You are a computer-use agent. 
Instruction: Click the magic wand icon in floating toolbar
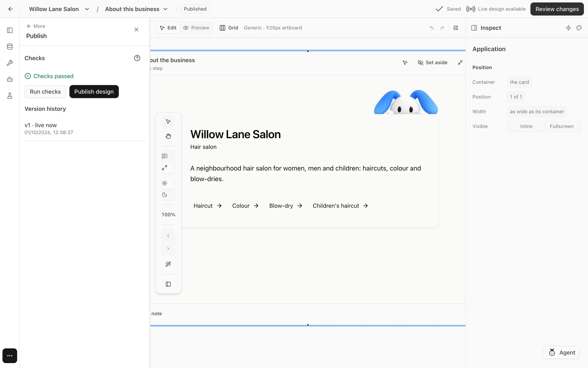(x=168, y=264)
